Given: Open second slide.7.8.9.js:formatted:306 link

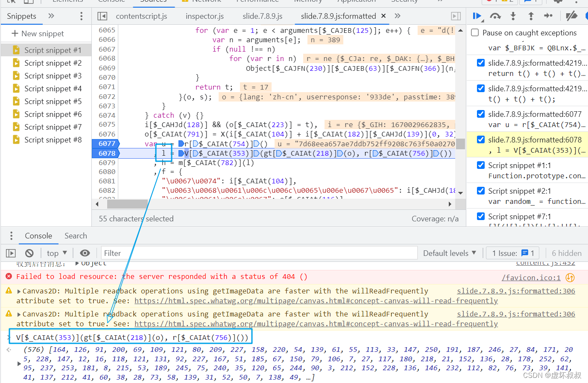Looking at the screenshot, I should 516,314.
